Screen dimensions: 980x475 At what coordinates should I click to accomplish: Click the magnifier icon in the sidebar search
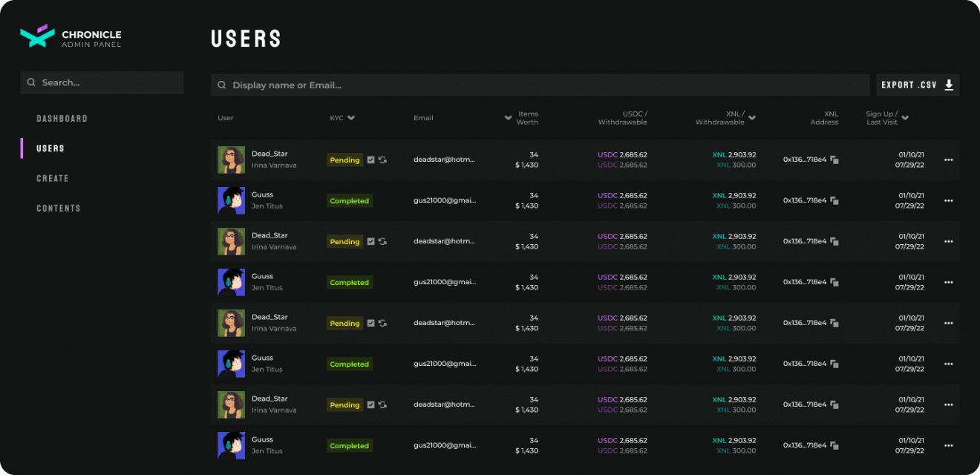pyautogui.click(x=31, y=82)
